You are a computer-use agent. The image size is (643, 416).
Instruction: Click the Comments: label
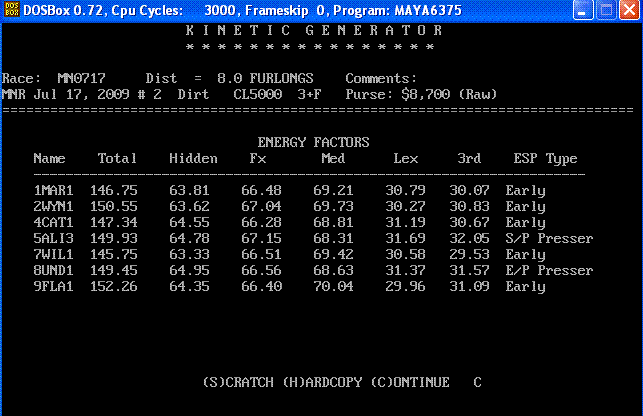click(x=381, y=78)
